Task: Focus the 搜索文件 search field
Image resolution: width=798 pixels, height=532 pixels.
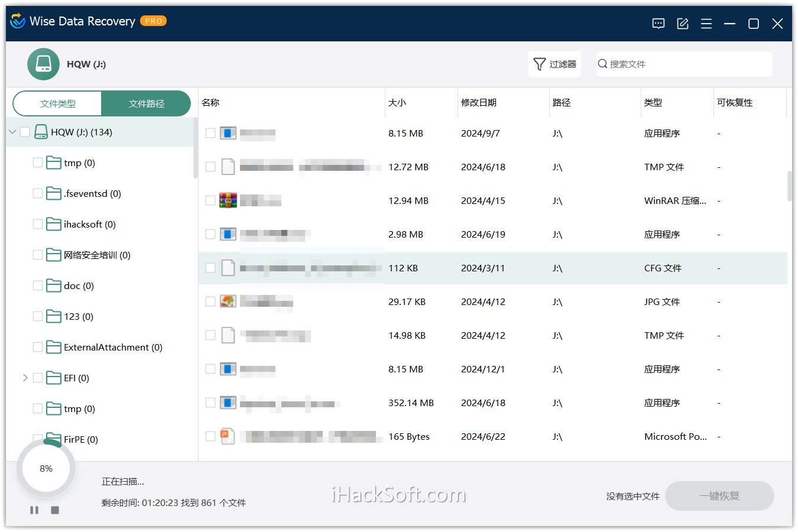Action: click(x=685, y=64)
